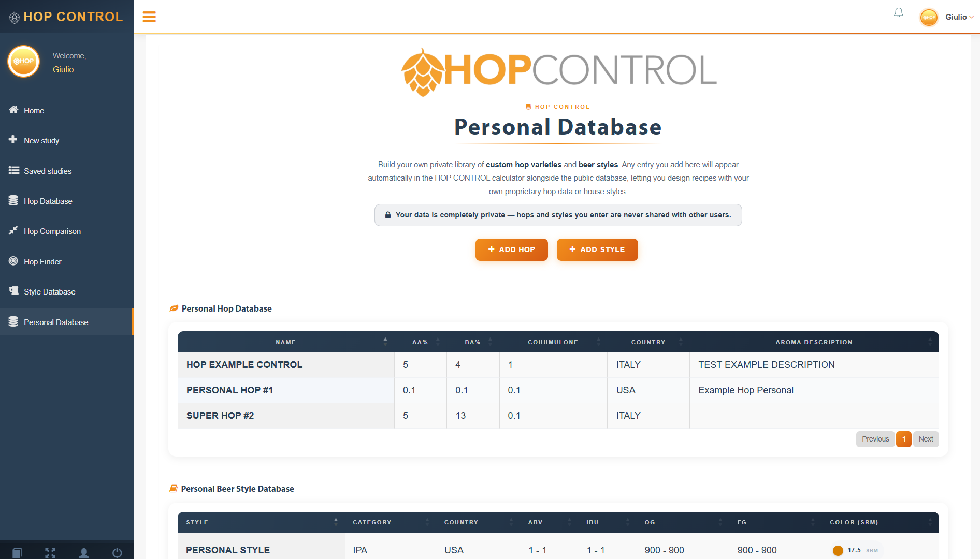
Task: Toggle fullscreen from sidebar footer
Action: tap(50, 552)
